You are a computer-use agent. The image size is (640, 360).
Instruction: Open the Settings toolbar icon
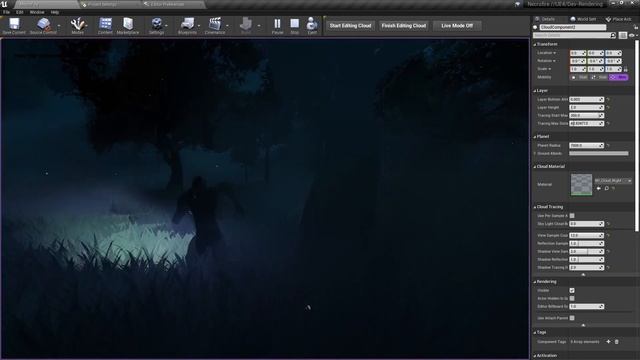(156, 25)
